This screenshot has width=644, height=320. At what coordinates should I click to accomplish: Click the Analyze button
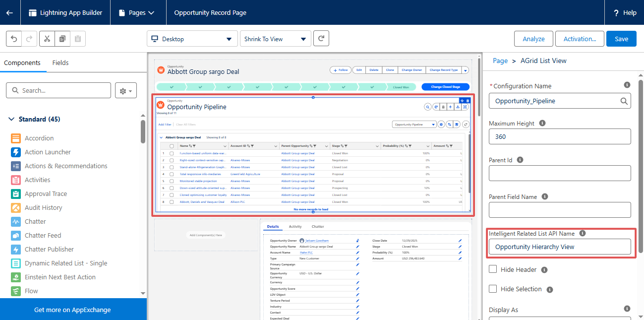click(533, 39)
